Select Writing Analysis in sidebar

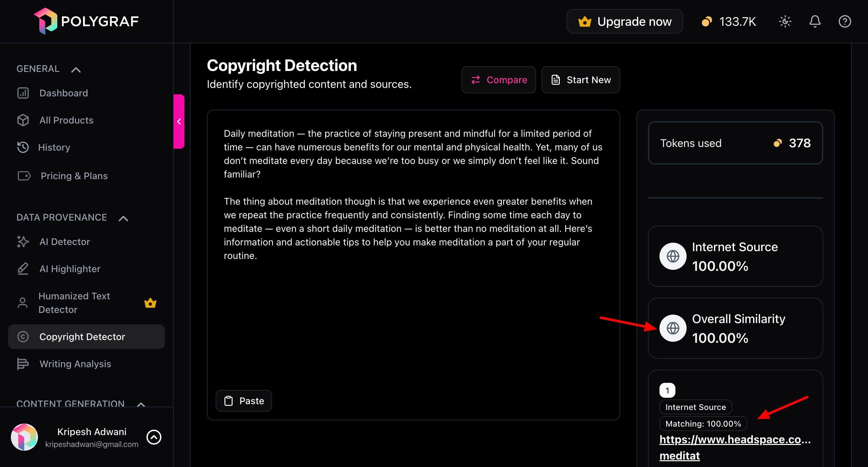pyautogui.click(x=75, y=364)
